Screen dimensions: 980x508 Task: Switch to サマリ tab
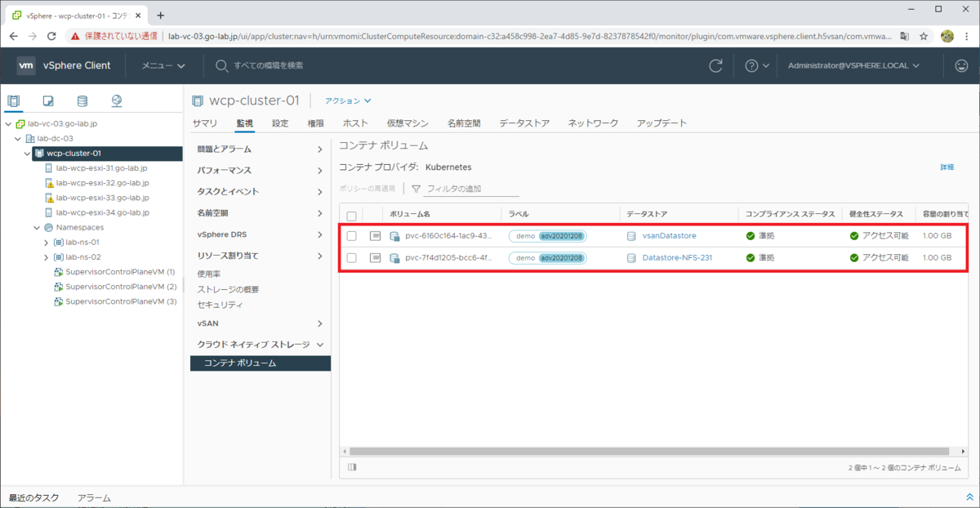click(x=205, y=123)
